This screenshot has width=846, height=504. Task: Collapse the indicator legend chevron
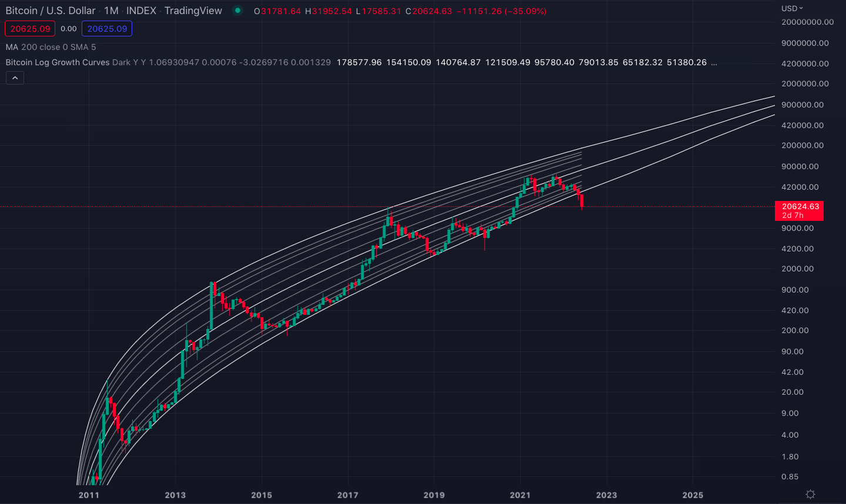[15, 78]
